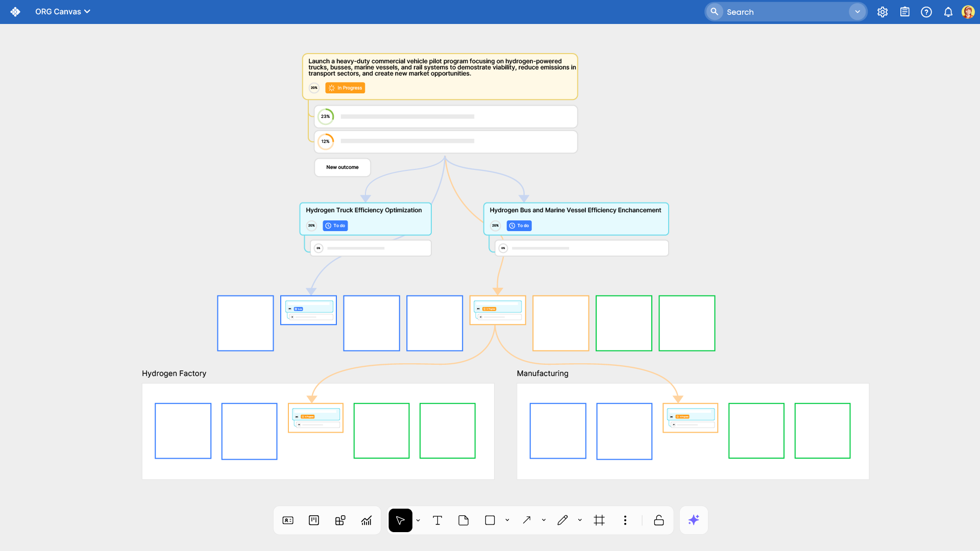Click the New outcome button

(x=342, y=167)
